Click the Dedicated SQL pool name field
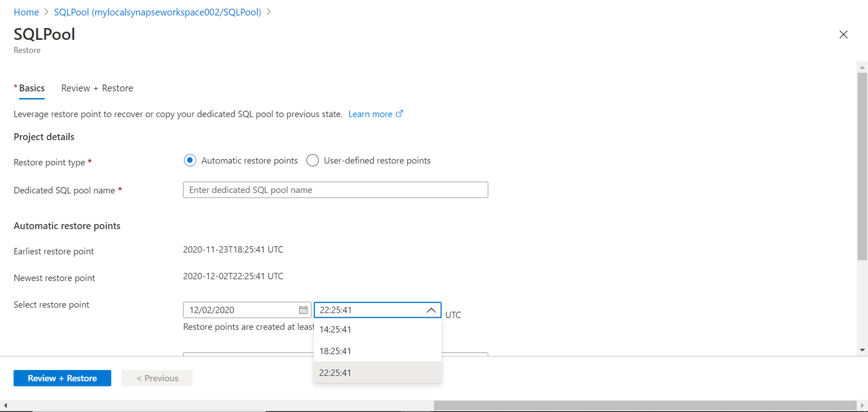This screenshot has height=412, width=868. click(x=335, y=190)
